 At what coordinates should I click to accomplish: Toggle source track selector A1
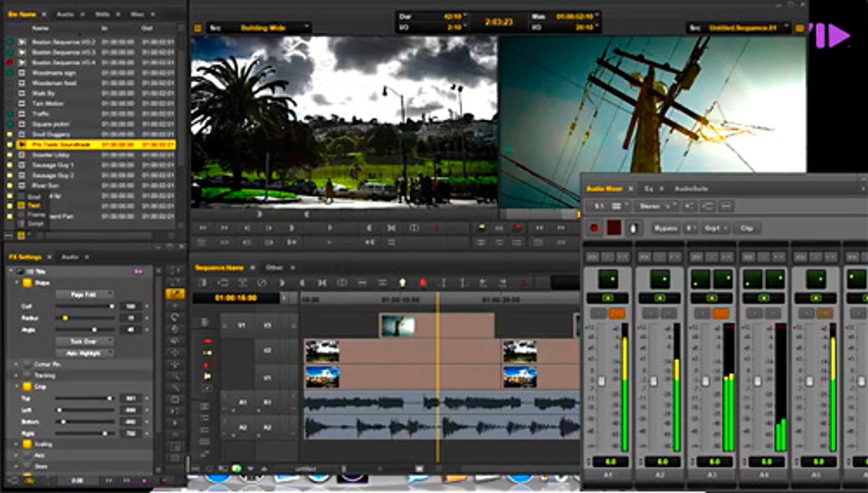coord(243,402)
